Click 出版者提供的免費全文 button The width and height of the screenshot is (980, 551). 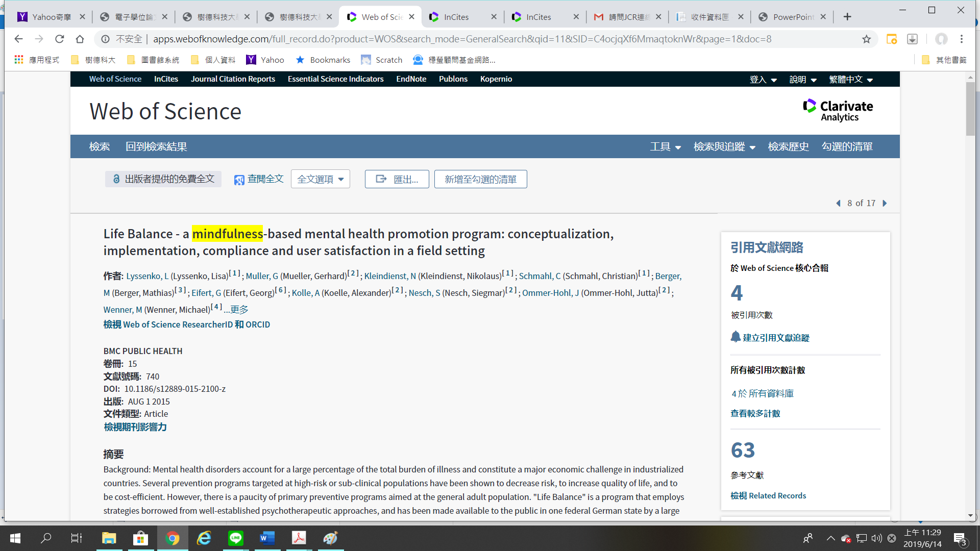point(163,179)
